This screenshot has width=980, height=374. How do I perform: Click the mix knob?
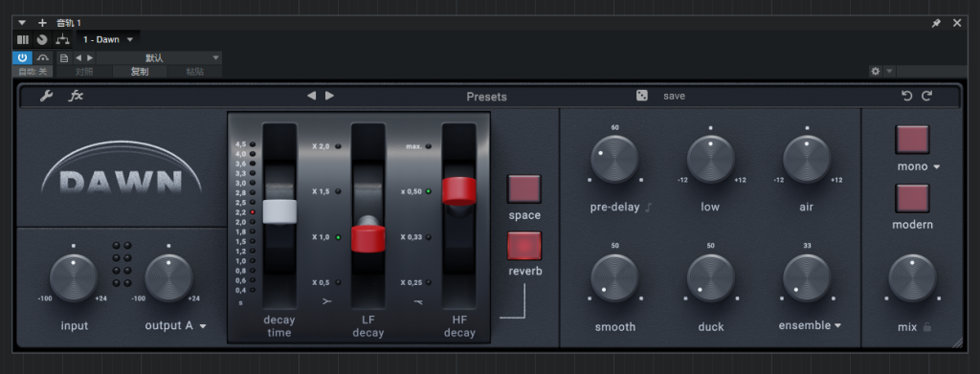tap(912, 277)
